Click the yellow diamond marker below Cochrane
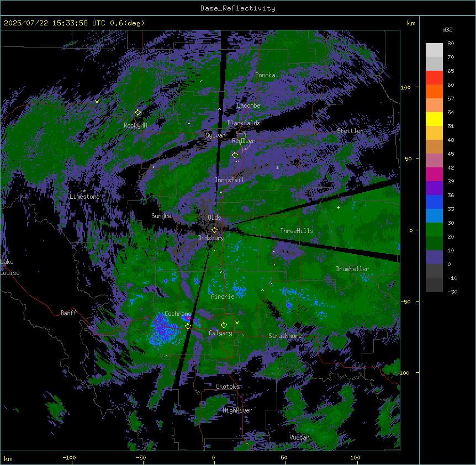Image resolution: width=476 pixels, height=465 pixels. point(188,326)
